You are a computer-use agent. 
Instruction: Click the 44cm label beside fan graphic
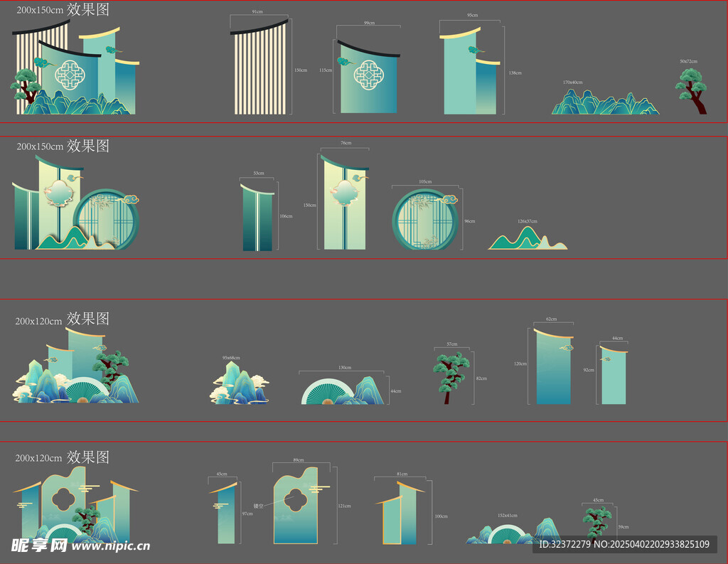395,391
